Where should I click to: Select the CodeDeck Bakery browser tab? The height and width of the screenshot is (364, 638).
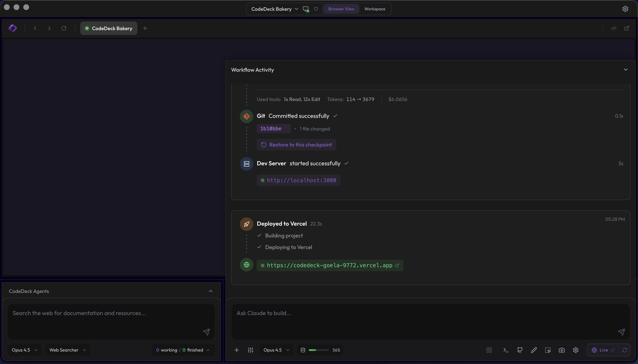109,28
